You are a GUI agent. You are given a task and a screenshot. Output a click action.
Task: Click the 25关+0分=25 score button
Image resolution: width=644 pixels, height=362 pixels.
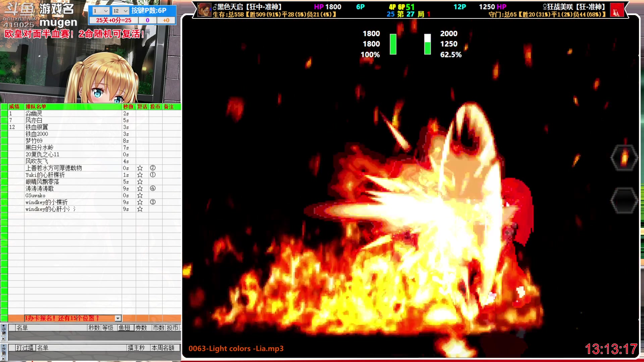pos(113,20)
